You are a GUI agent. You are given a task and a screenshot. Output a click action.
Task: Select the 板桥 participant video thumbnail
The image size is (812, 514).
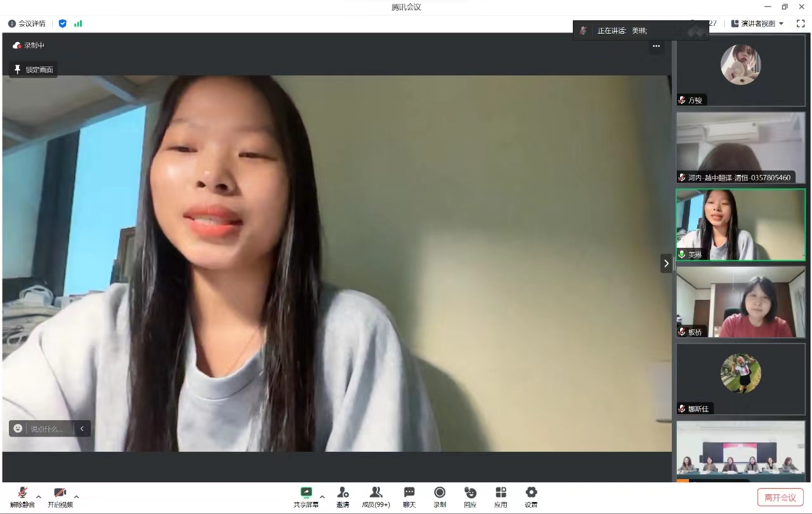click(740, 302)
